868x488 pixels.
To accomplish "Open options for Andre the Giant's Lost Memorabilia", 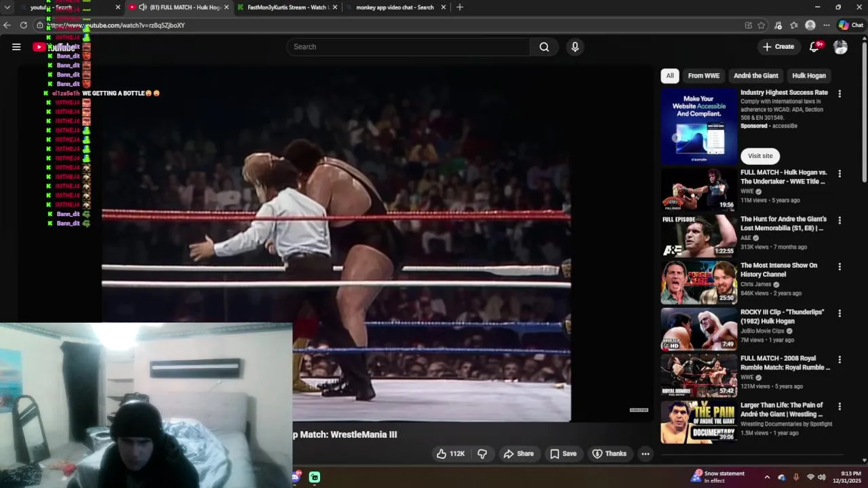I will 840,220.
